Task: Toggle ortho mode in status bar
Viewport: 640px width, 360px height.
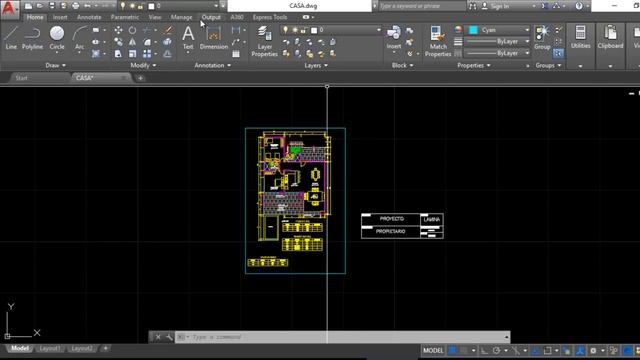Action: point(484,351)
